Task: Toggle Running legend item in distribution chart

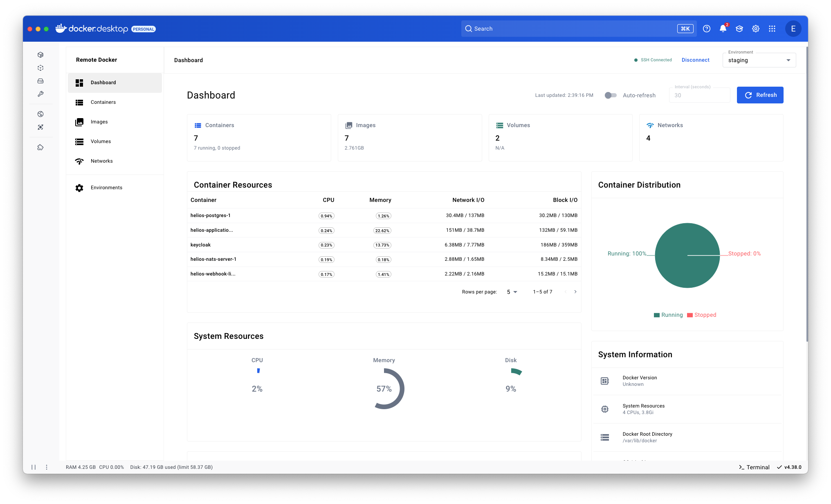Action: pos(668,315)
